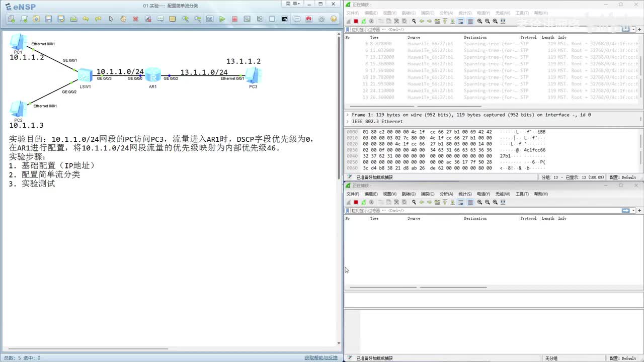Click the green start devices icon in eNSP
The height and width of the screenshot is (362, 644).
tap(222, 19)
